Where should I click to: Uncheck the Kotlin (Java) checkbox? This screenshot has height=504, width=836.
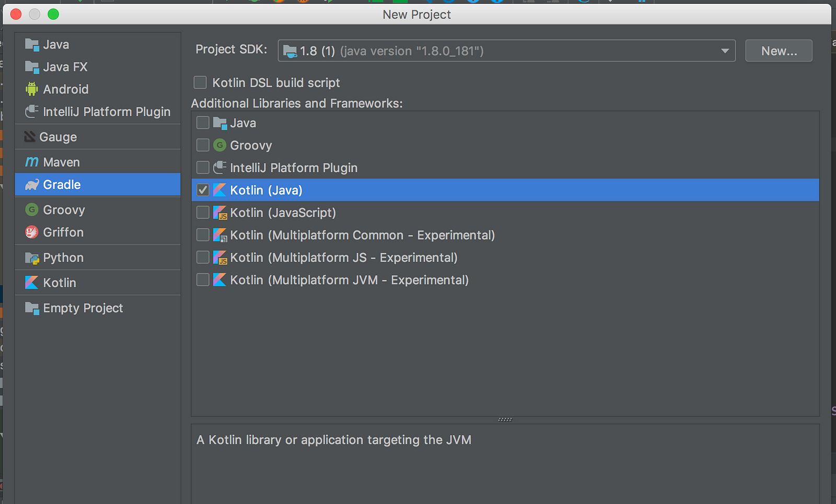(x=203, y=190)
